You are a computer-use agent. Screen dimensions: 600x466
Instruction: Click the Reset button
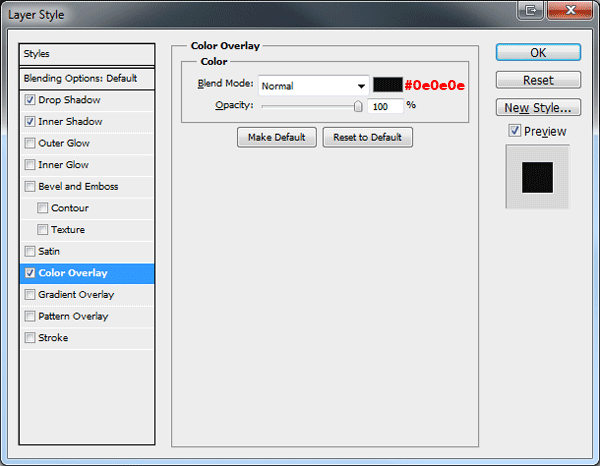point(538,80)
